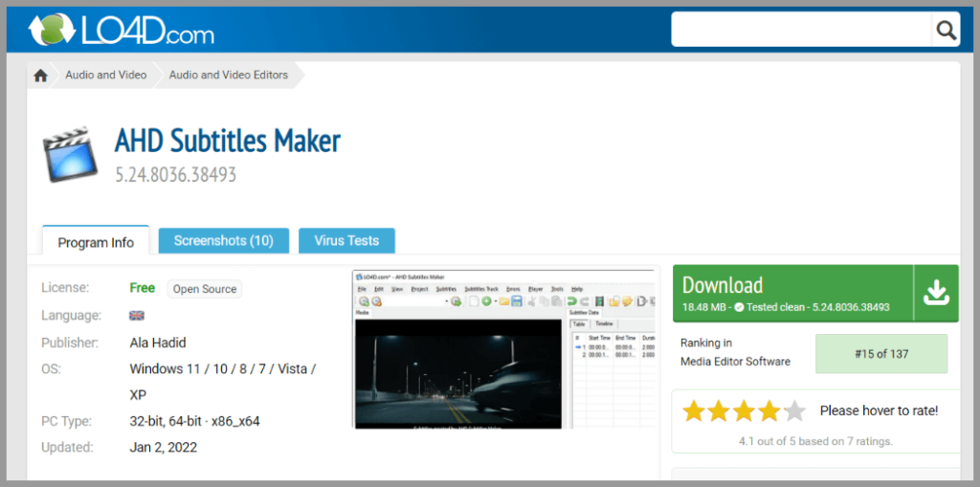Click the LO4D.com logo
980x487 pixels.
(x=121, y=30)
